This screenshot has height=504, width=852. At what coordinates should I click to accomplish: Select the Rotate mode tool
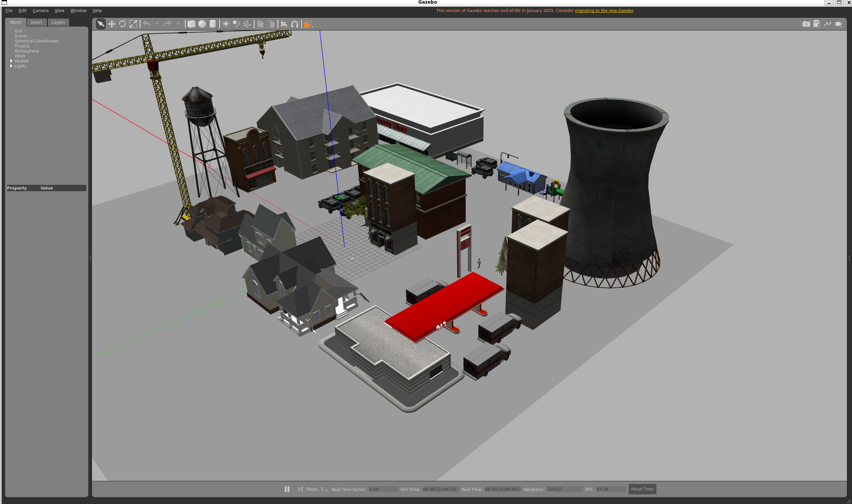pyautogui.click(x=122, y=24)
